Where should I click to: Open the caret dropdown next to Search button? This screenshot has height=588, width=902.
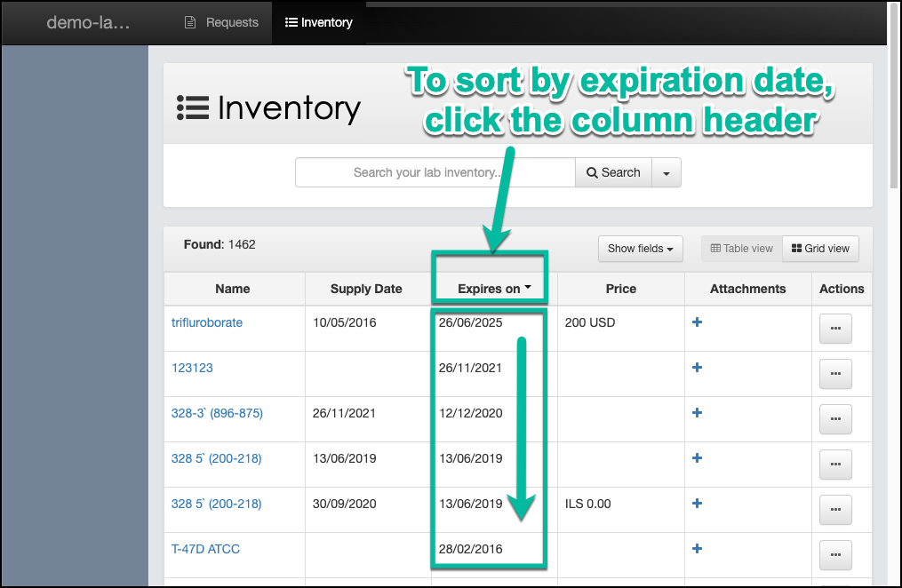pos(666,172)
